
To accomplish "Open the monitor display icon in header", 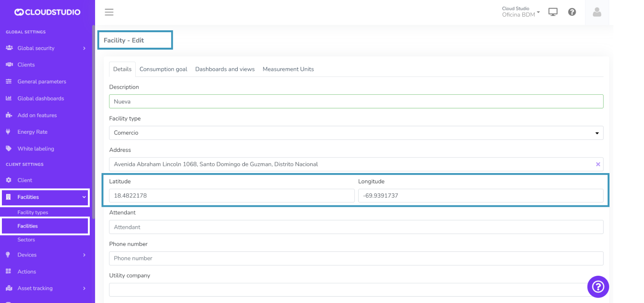I will click(553, 12).
